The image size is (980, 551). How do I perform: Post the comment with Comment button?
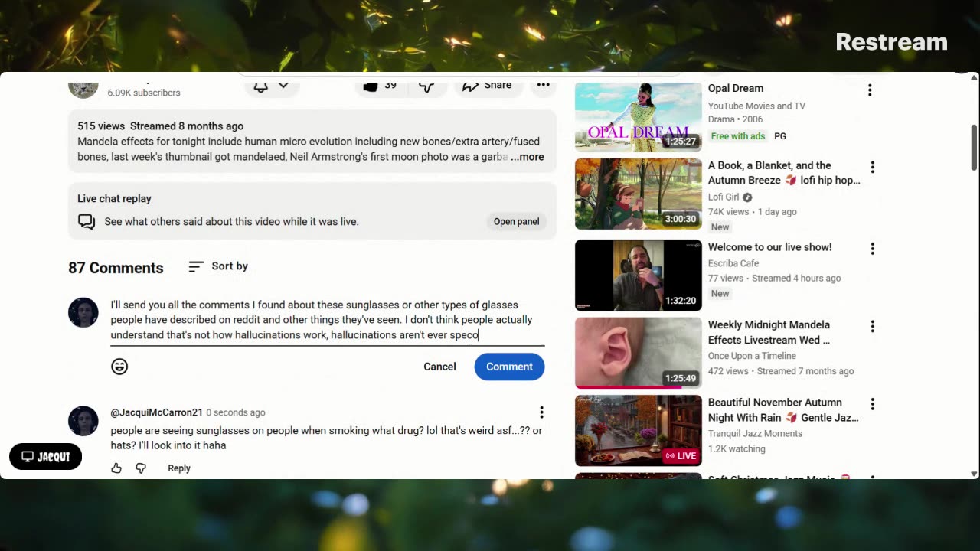509,367
